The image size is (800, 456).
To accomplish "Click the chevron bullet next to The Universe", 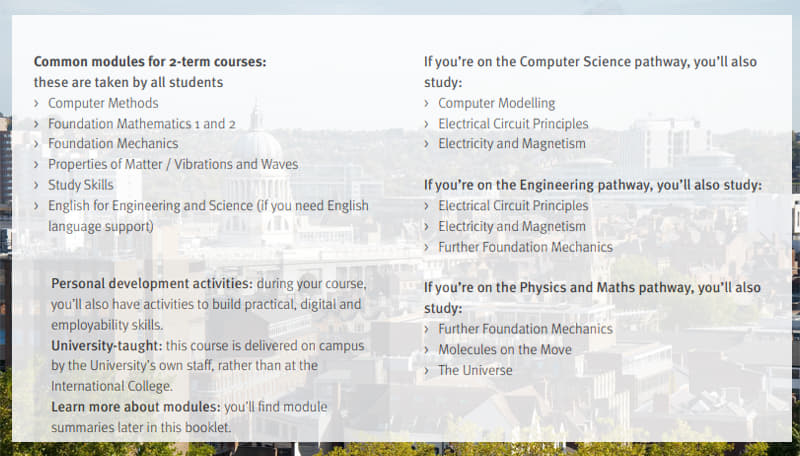I will coord(427,370).
